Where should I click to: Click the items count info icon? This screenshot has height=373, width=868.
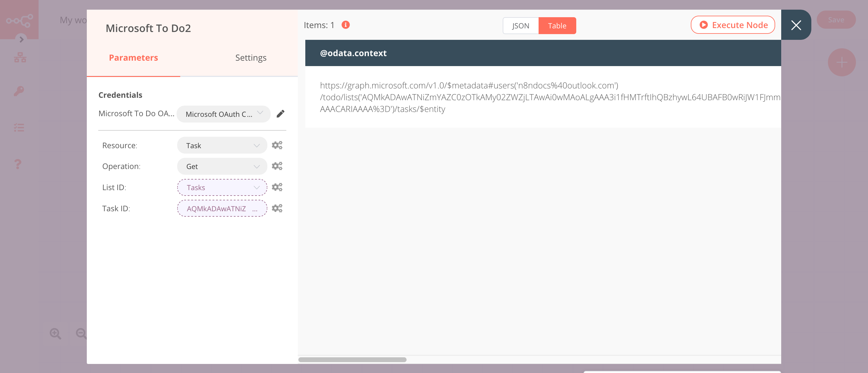click(346, 24)
